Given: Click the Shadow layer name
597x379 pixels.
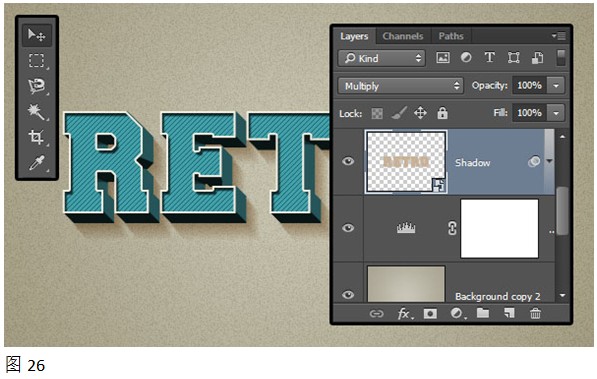Looking at the screenshot, I should 472,163.
